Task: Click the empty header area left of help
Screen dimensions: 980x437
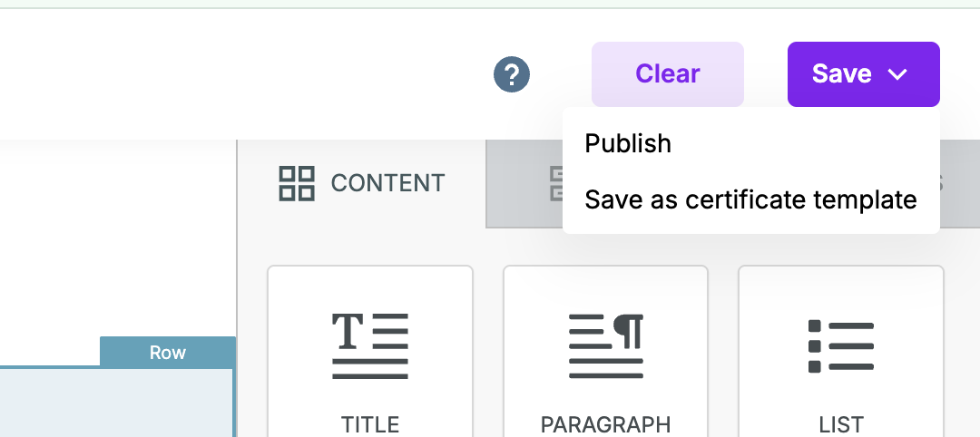Action: (245, 74)
